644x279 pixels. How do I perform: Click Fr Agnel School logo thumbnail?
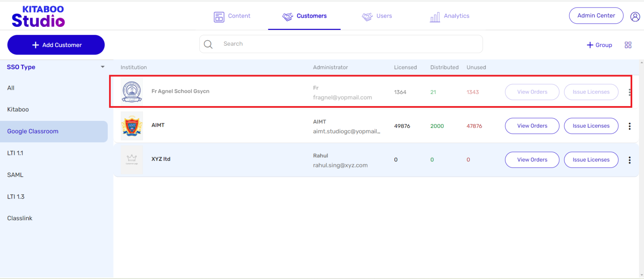click(132, 91)
